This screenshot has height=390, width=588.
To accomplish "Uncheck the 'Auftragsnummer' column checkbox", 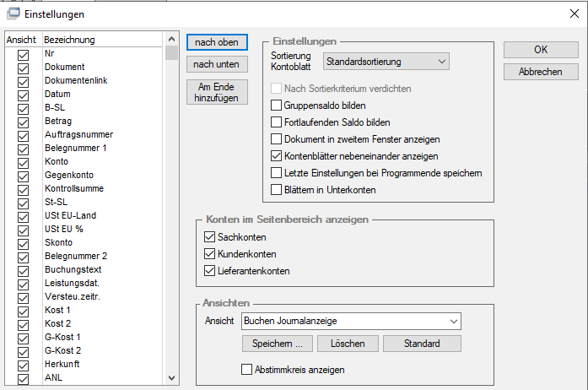I will [x=24, y=136].
